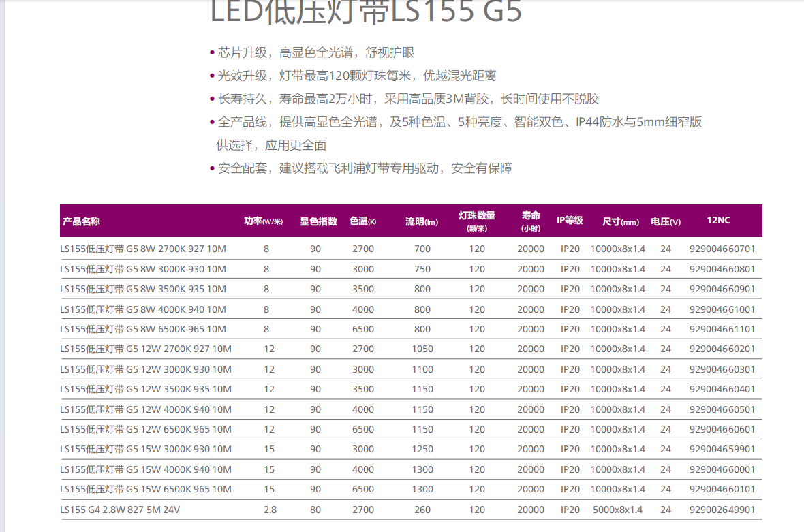
Task: Select the 显色指数 column header
Action: pyautogui.click(x=318, y=221)
